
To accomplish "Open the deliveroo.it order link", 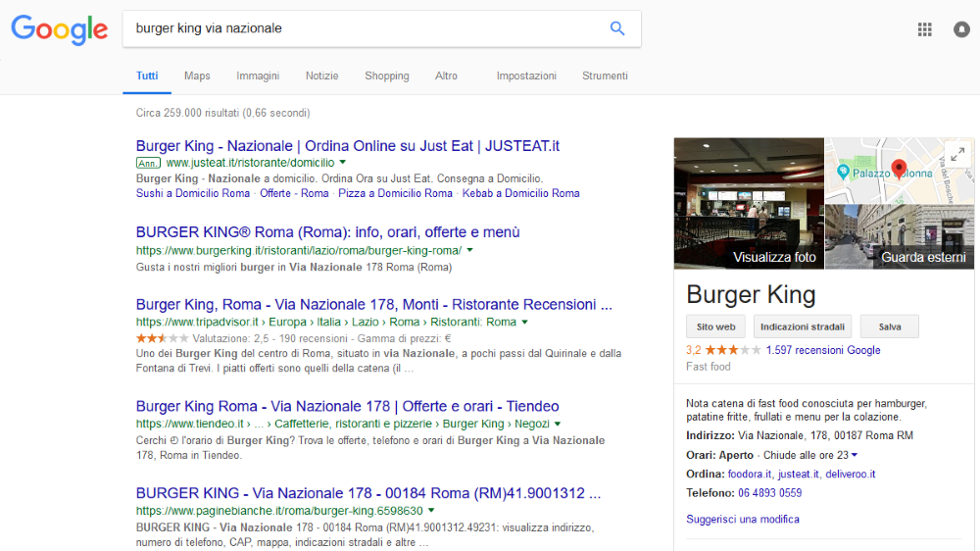I will (850, 475).
